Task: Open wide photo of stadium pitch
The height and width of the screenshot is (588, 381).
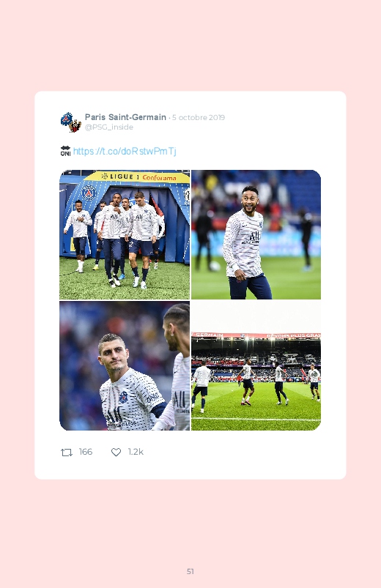Action: [256, 365]
